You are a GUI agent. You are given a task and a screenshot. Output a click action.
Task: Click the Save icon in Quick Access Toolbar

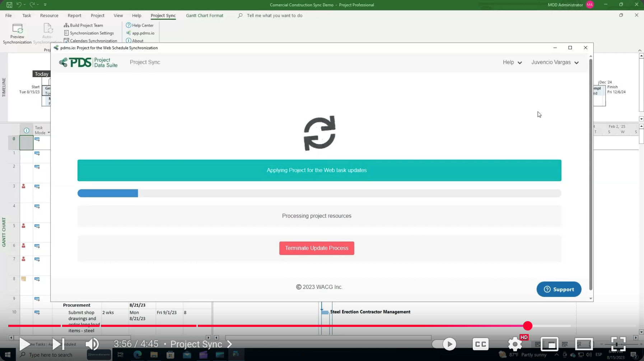coord(9,5)
